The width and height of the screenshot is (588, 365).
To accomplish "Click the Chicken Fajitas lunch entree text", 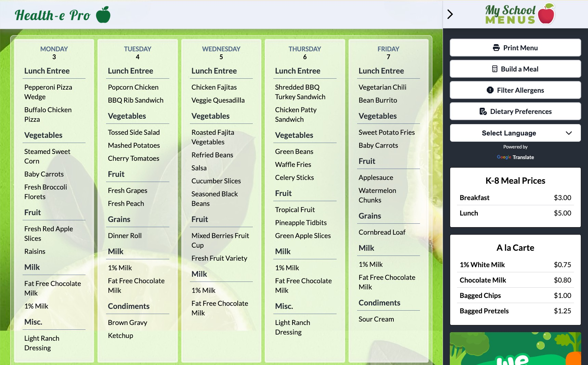I will (214, 87).
